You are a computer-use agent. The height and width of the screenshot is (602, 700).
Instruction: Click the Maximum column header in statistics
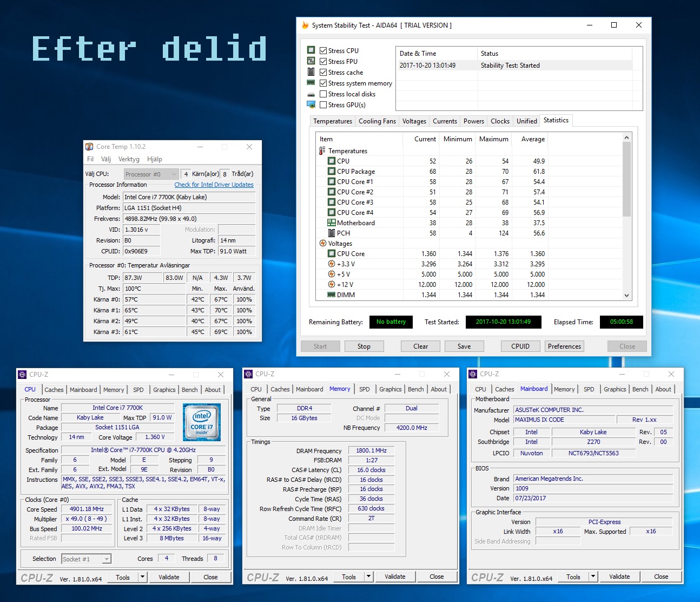pyautogui.click(x=494, y=139)
